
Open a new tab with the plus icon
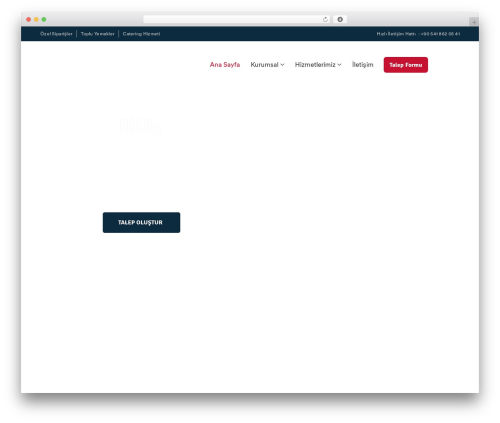point(474,22)
